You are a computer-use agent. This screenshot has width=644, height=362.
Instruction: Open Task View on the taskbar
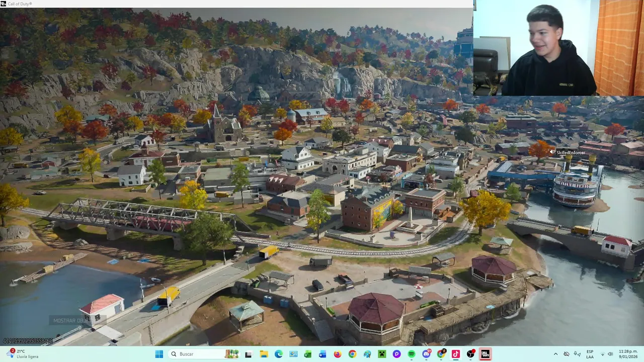point(248,354)
